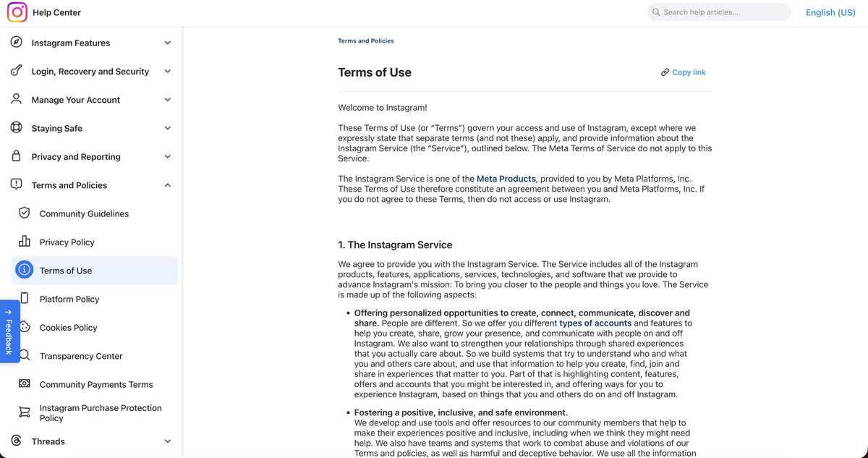Image resolution: width=868 pixels, height=458 pixels.
Task: Click the Manage Your Account label
Action: (76, 100)
